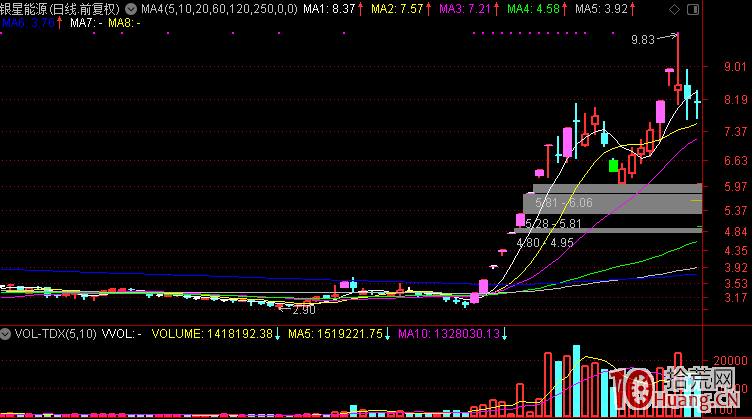Click the diamond icon at top right
Viewport: 752px width, 419px height.
(674, 10)
